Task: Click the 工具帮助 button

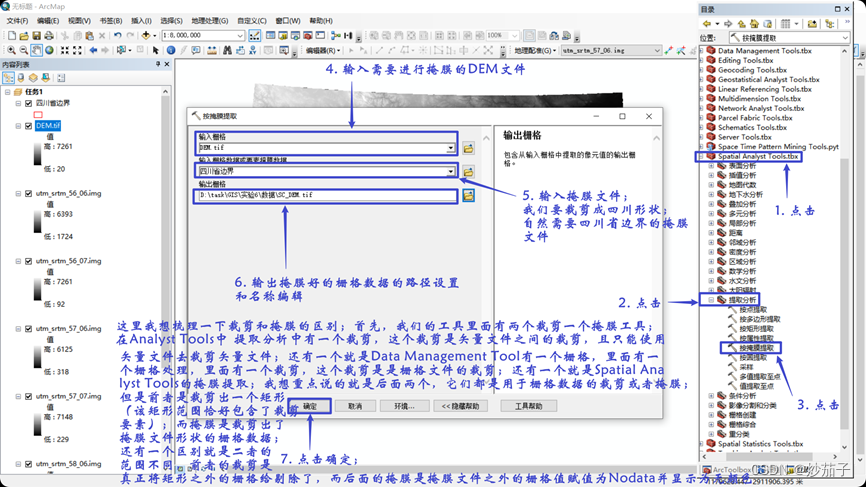Action: coord(529,406)
